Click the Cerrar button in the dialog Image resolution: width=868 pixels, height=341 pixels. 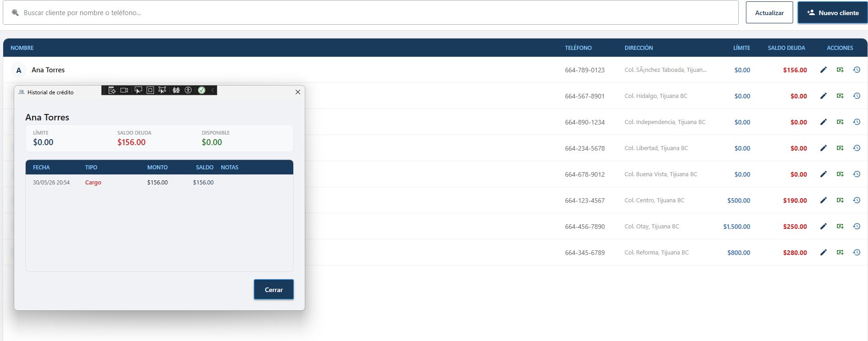[274, 290]
